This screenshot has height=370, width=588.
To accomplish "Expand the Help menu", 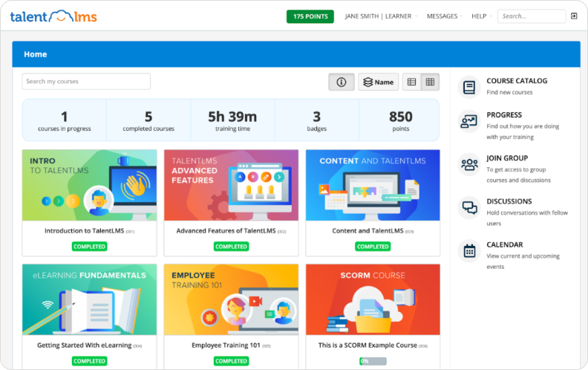I will pyautogui.click(x=482, y=16).
